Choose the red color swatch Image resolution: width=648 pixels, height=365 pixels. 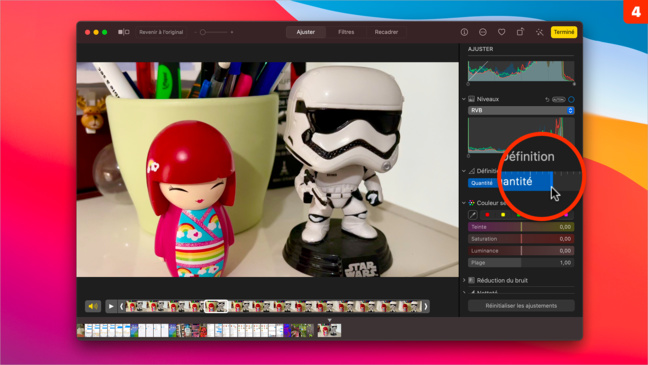487,215
